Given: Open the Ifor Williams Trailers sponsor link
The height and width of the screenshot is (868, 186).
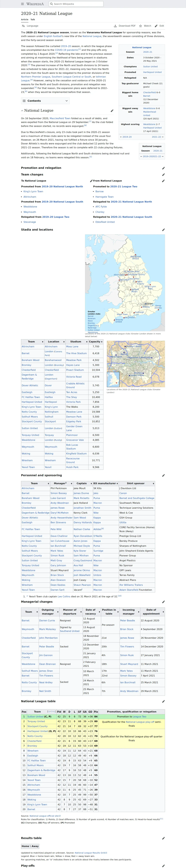Looking at the screenshot, I should click(x=131, y=585).
